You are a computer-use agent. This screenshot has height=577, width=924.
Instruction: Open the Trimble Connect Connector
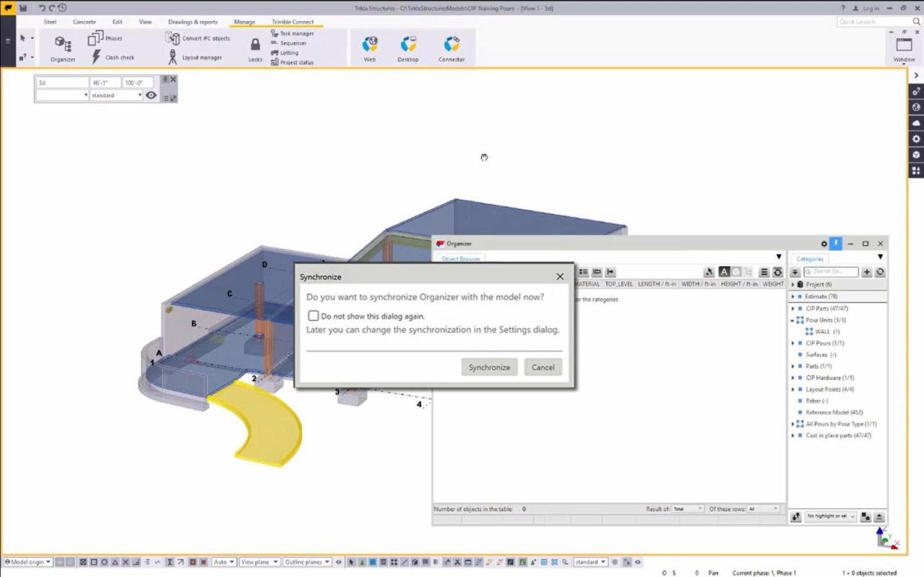tap(452, 48)
